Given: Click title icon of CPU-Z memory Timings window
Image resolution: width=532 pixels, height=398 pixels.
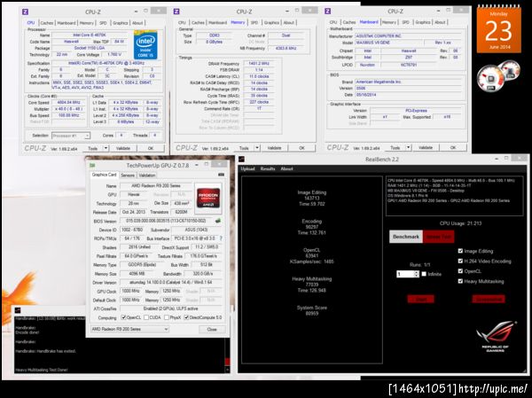Looking at the screenshot, I should (x=176, y=12).
